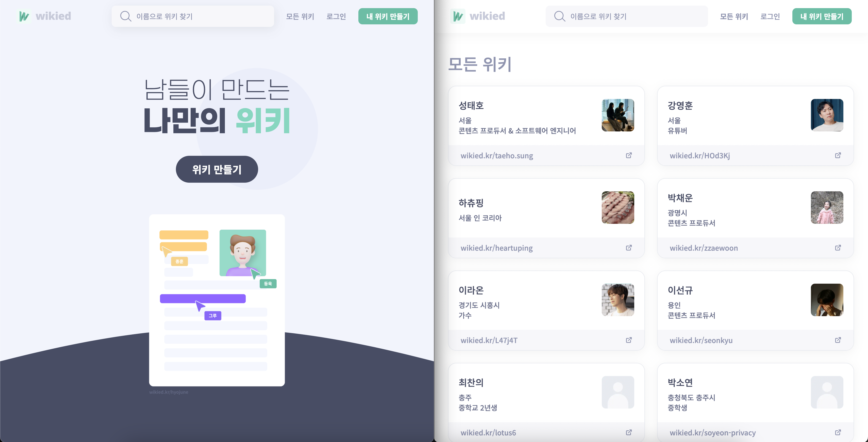Click 로그인 on the landing page header
Viewport: 868px width, 442px height.
click(x=336, y=16)
